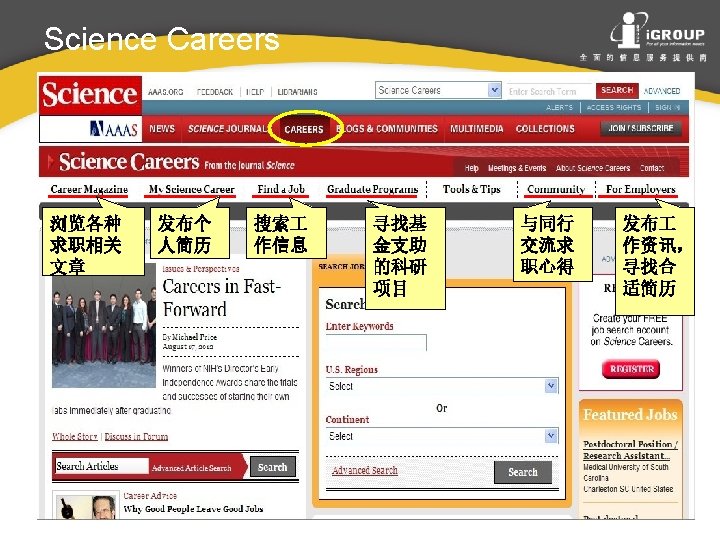Click the Issues & Perspectives label
The image size is (720, 540).
tap(201, 269)
